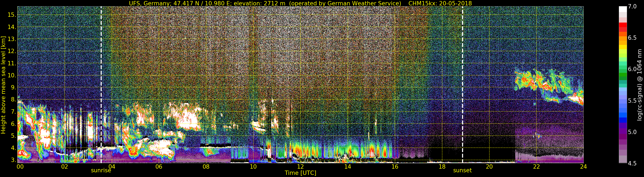Click the "22" time axis tick label

click(x=536, y=166)
